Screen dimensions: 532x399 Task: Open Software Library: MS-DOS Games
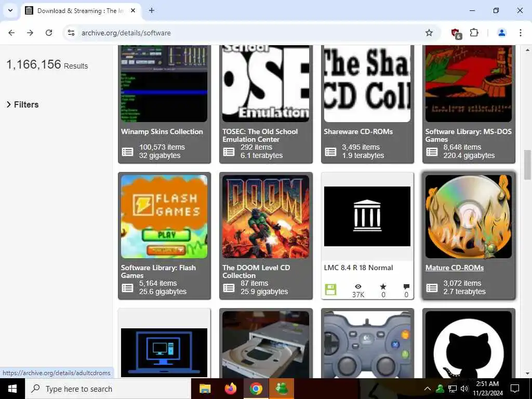468,136
